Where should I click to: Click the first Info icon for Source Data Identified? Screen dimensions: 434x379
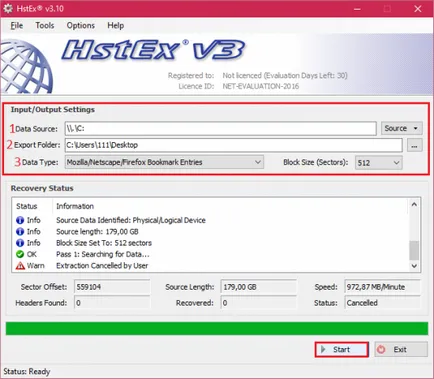[20, 220]
